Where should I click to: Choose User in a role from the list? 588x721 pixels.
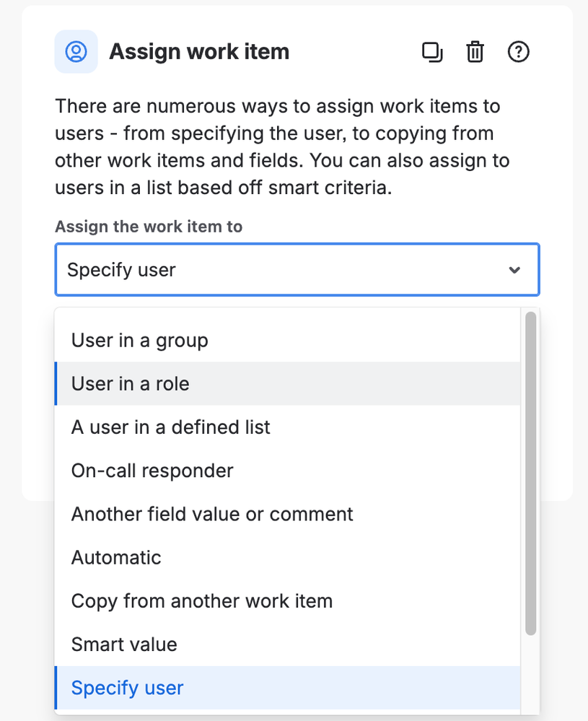130,384
